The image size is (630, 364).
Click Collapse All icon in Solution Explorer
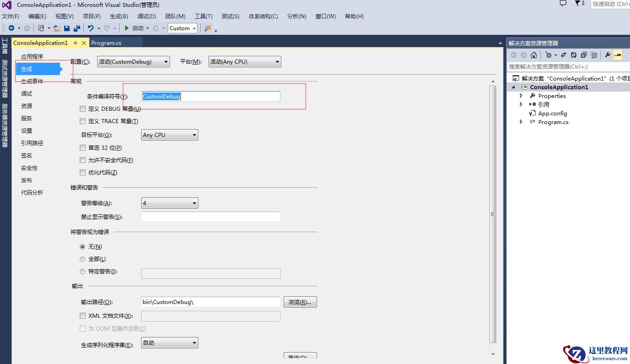[584, 55]
